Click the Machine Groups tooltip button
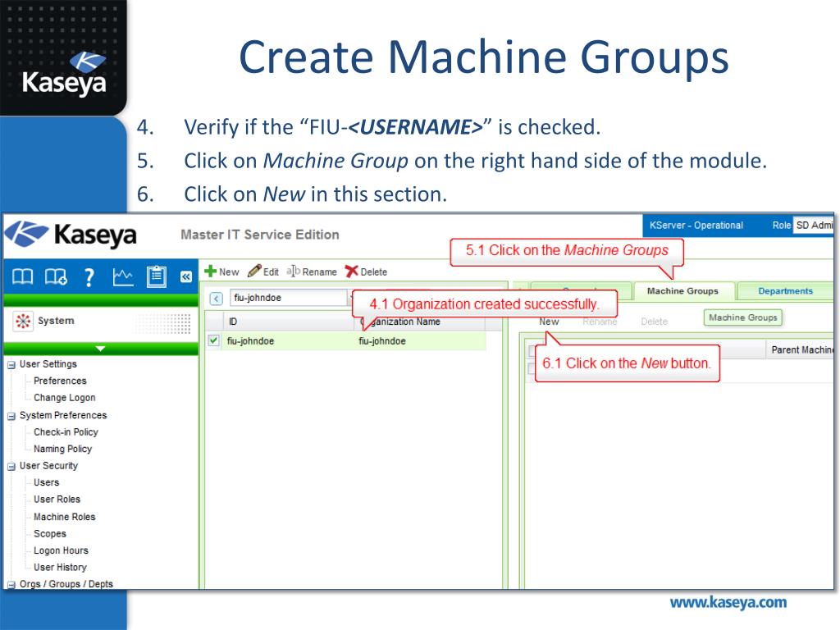 742,317
